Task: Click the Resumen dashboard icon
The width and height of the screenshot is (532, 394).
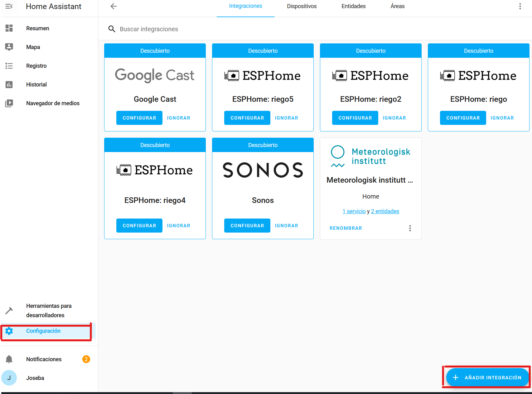Action: (x=9, y=28)
